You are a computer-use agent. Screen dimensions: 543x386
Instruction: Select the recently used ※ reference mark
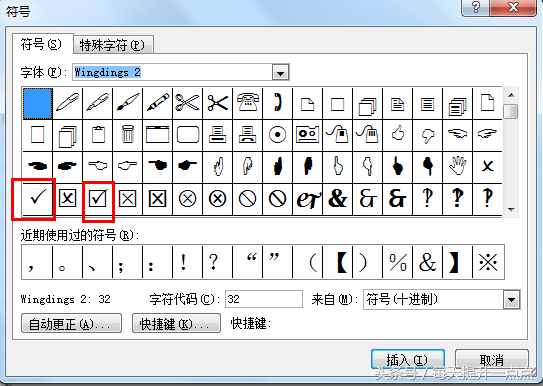[x=488, y=262]
